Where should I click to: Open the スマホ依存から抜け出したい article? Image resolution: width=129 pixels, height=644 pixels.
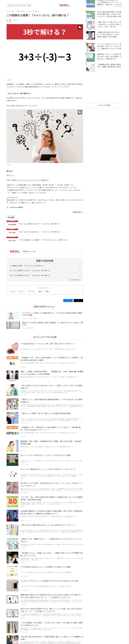point(45,567)
